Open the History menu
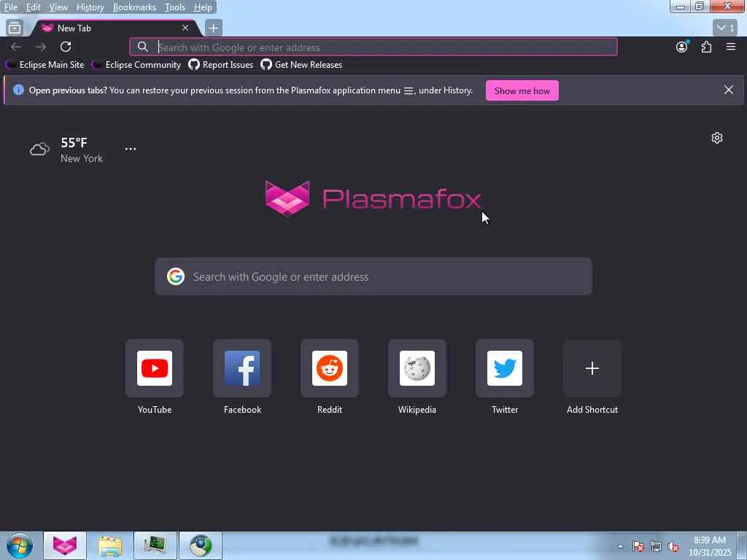Screen dimensions: 747x560 coord(90,7)
